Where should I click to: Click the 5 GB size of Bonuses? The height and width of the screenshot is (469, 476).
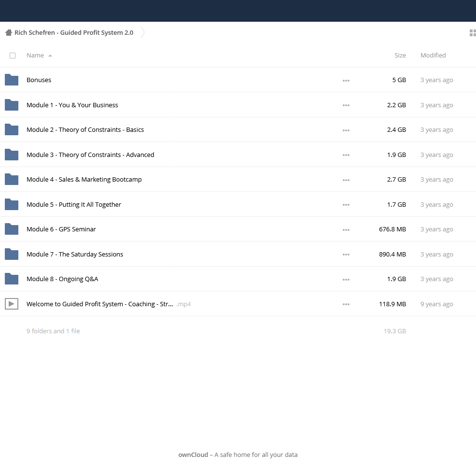pyautogui.click(x=399, y=80)
